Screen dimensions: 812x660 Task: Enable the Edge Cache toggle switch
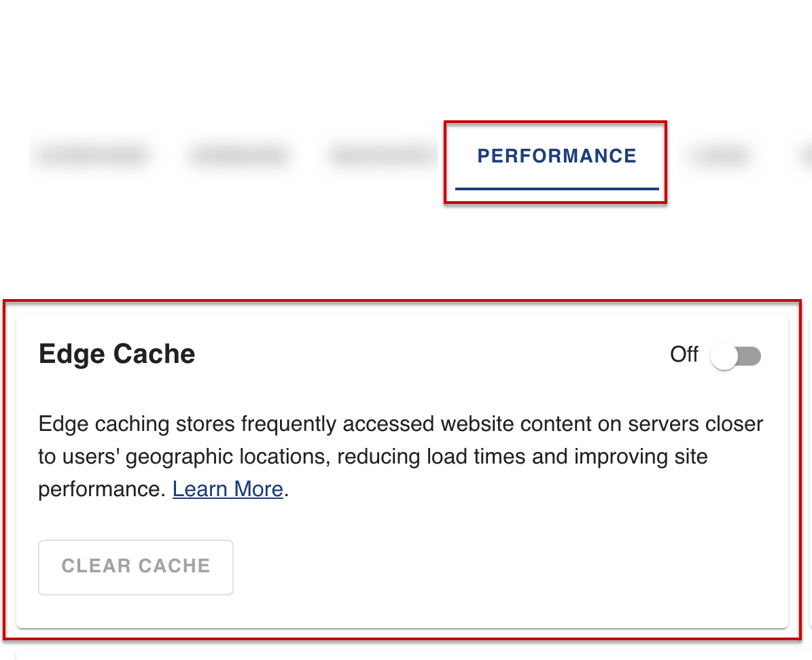736,355
